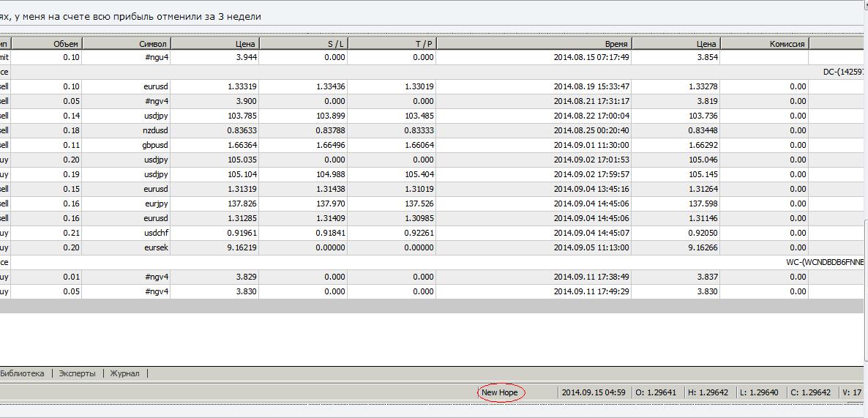Image resolution: width=868 pixels, height=418 pixels.
Task: Click time 2014.09.11 17:38:49
Action: click(x=591, y=277)
